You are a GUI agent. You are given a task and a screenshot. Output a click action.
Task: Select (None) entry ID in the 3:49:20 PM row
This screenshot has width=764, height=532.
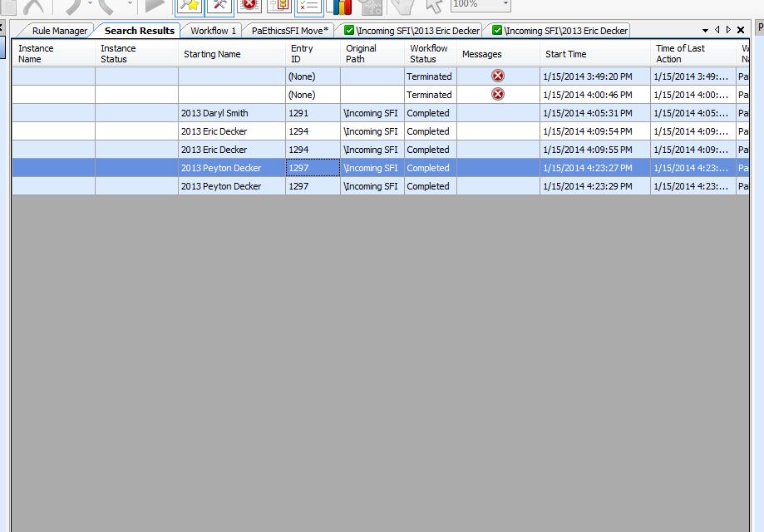point(313,76)
